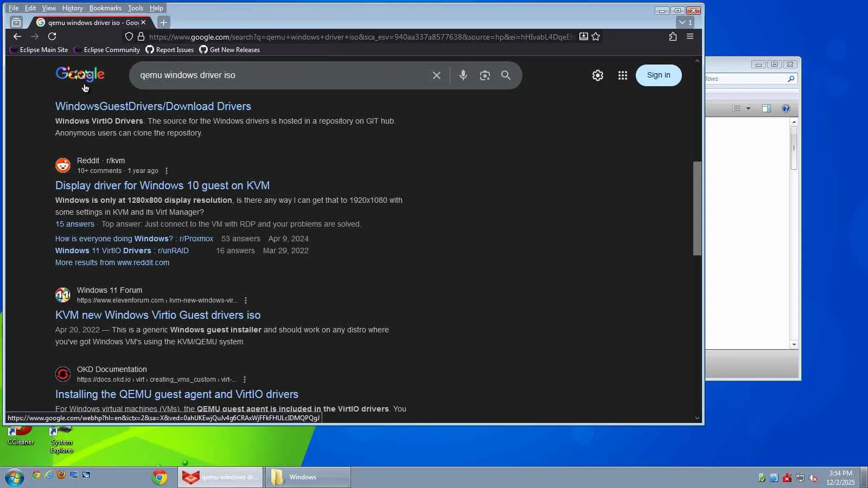
Task: Start voice search with the microphone icon
Action: point(463,75)
